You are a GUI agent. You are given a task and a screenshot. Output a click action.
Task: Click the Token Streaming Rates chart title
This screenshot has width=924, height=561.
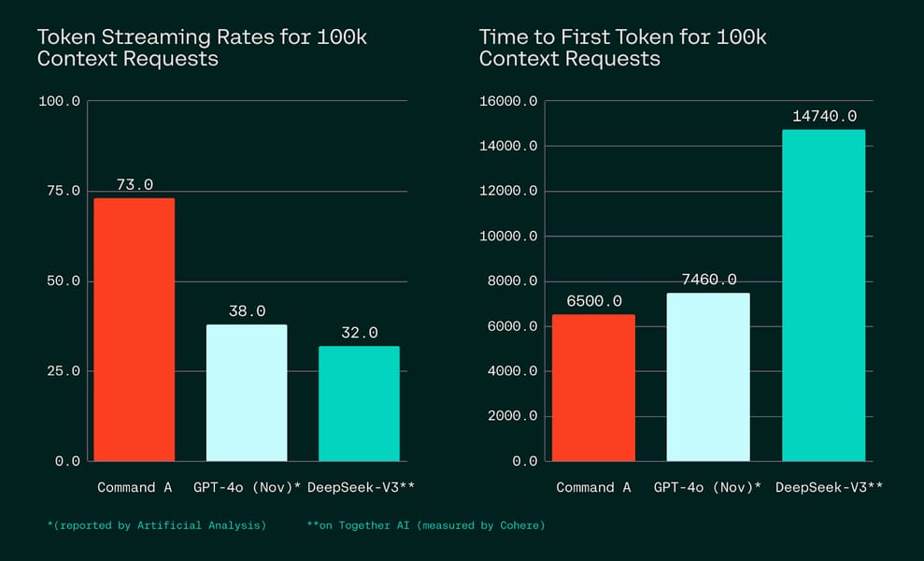[202, 48]
